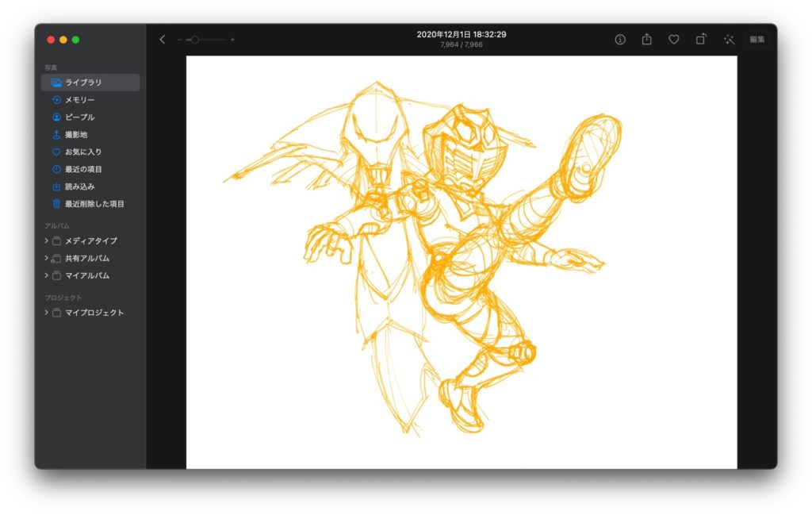Click the 読み込み import icon
Image resolution: width=812 pixels, height=515 pixels.
point(56,186)
